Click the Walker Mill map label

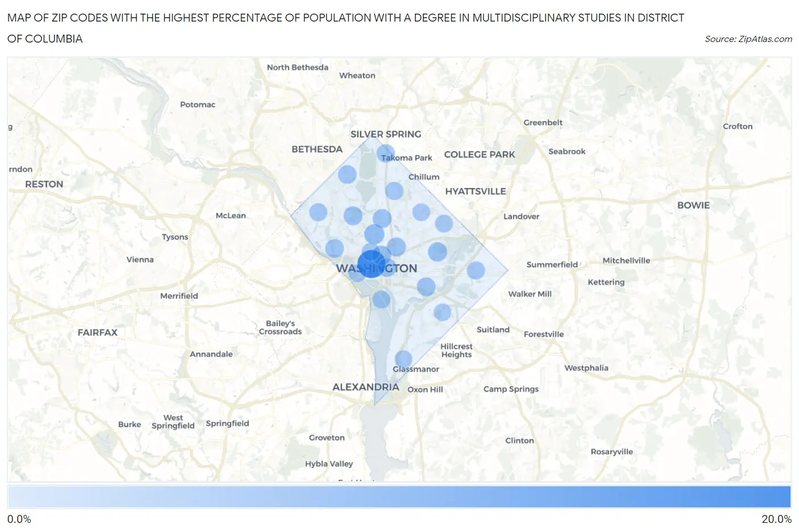pyautogui.click(x=530, y=294)
